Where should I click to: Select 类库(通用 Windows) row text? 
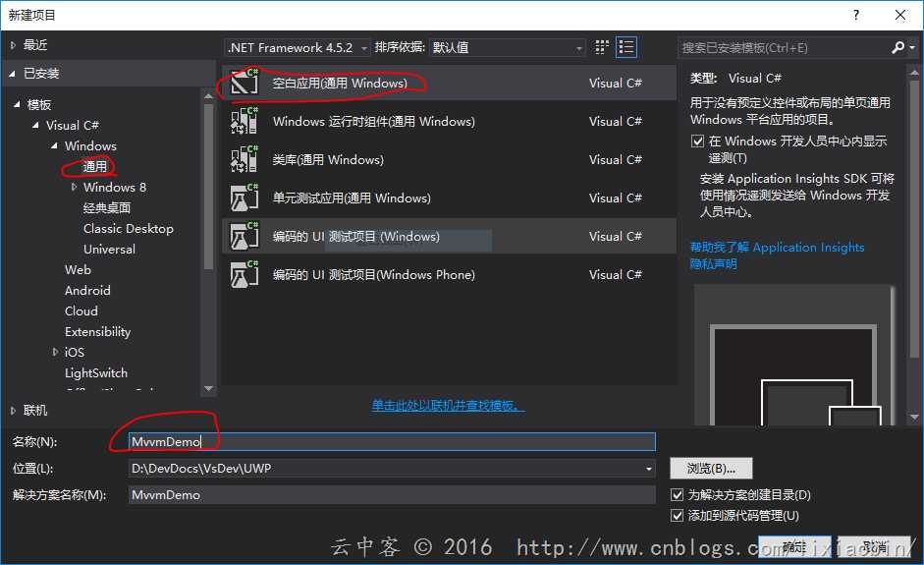click(x=328, y=159)
